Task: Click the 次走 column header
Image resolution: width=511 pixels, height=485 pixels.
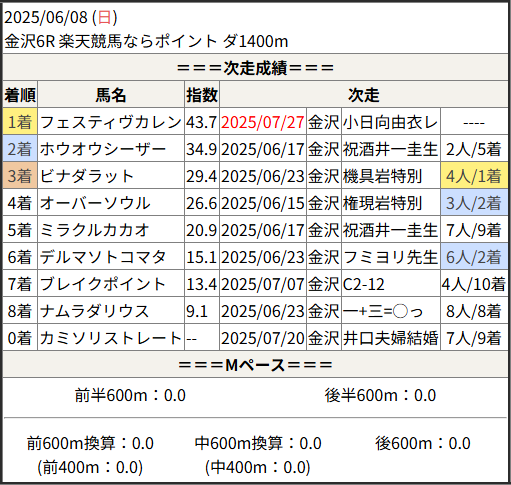Action: pyautogui.click(x=364, y=95)
